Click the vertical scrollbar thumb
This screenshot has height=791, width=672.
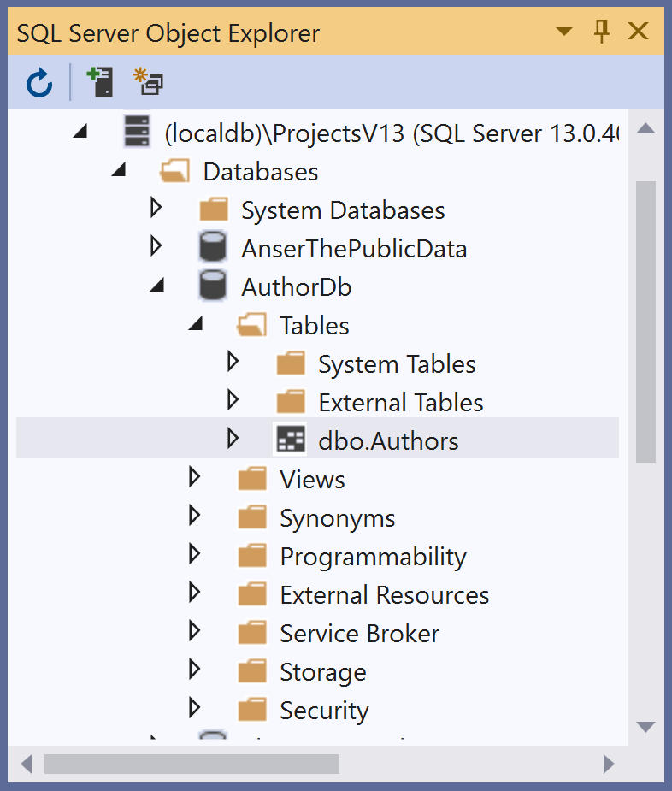tap(645, 322)
